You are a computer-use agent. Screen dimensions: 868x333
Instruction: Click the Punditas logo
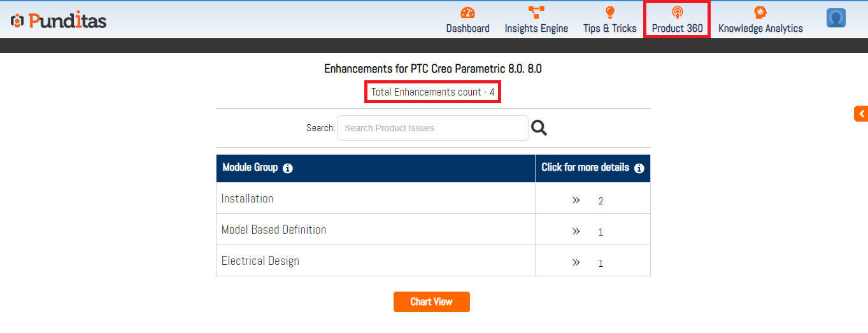point(59,20)
